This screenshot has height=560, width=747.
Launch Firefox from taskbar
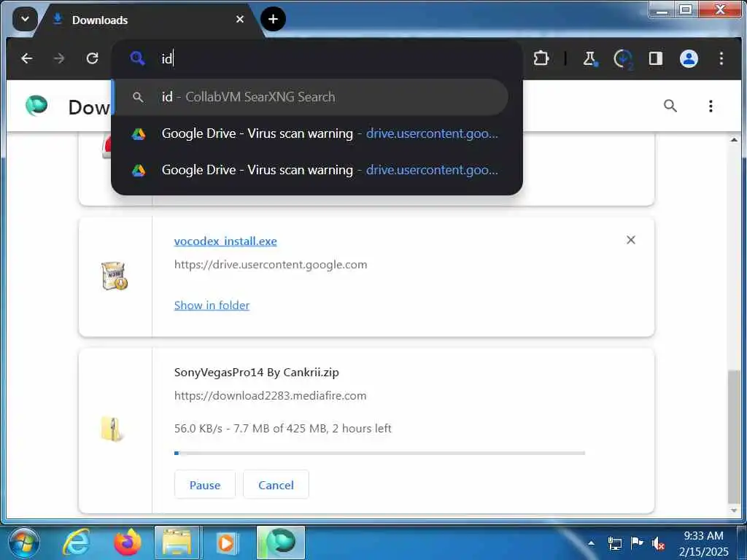[x=127, y=542]
